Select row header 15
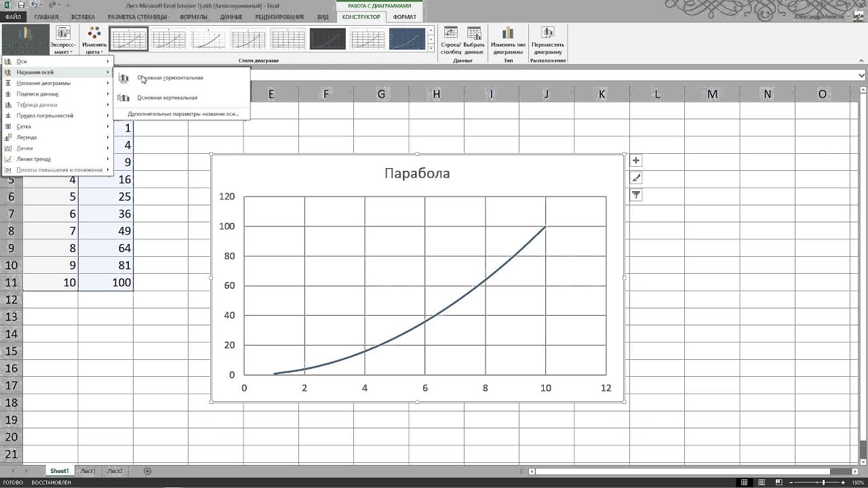The image size is (868, 488). (x=11, y=351)
